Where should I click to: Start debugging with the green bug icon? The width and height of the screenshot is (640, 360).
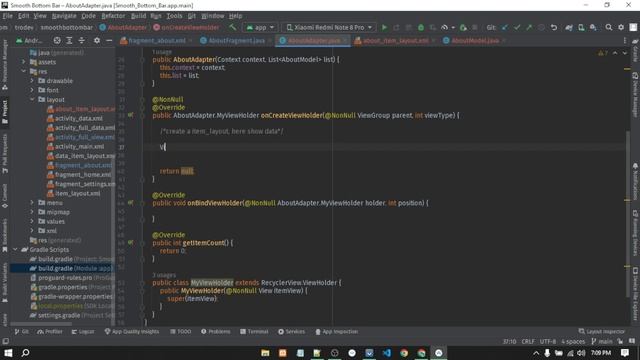pyautogui.click(x=421, y=27)
